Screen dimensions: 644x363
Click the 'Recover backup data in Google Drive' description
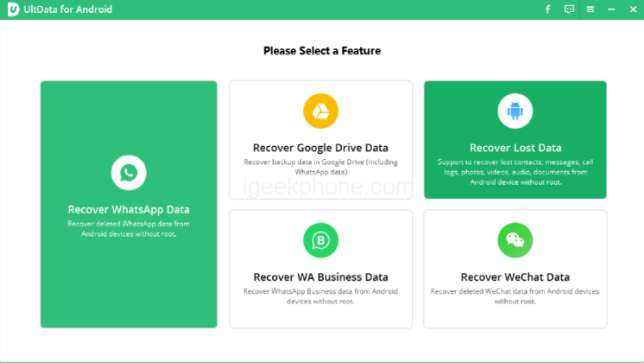click(320, 166)
